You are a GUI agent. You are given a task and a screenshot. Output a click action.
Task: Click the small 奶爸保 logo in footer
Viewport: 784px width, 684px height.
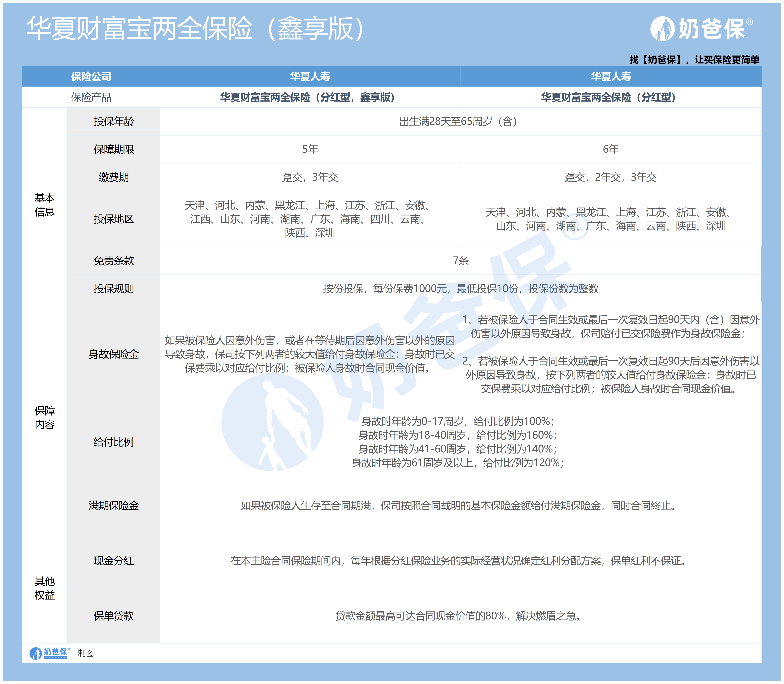click(50, 653)
